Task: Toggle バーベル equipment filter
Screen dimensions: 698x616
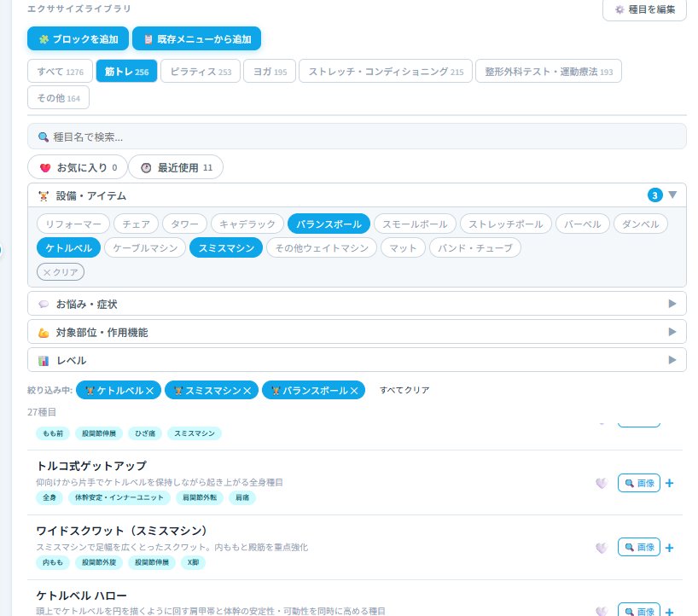Action: [x=582, y=224]
